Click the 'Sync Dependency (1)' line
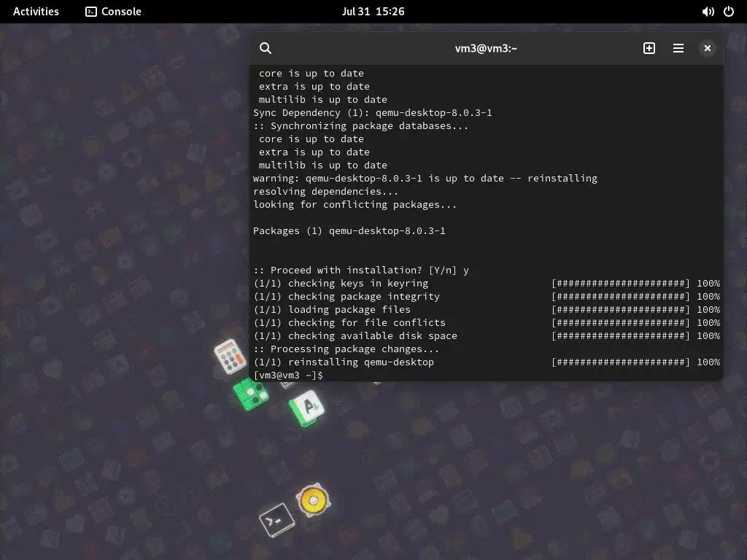 (x=373, y=112)
